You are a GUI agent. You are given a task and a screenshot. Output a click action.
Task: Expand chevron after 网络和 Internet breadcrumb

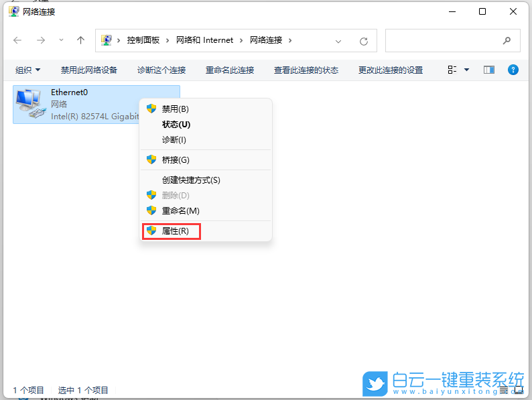[x=241, y=41]
